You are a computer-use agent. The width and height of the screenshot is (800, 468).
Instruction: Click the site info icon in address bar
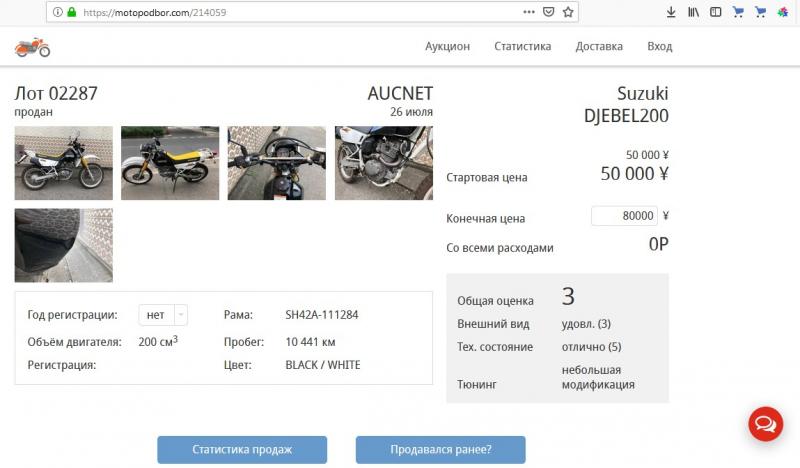58,12
